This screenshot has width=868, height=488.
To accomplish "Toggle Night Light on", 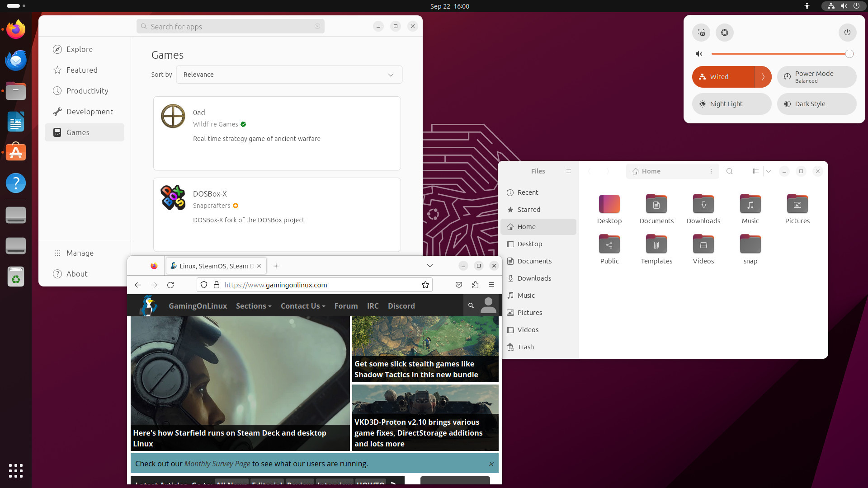I will coord(731,104).
